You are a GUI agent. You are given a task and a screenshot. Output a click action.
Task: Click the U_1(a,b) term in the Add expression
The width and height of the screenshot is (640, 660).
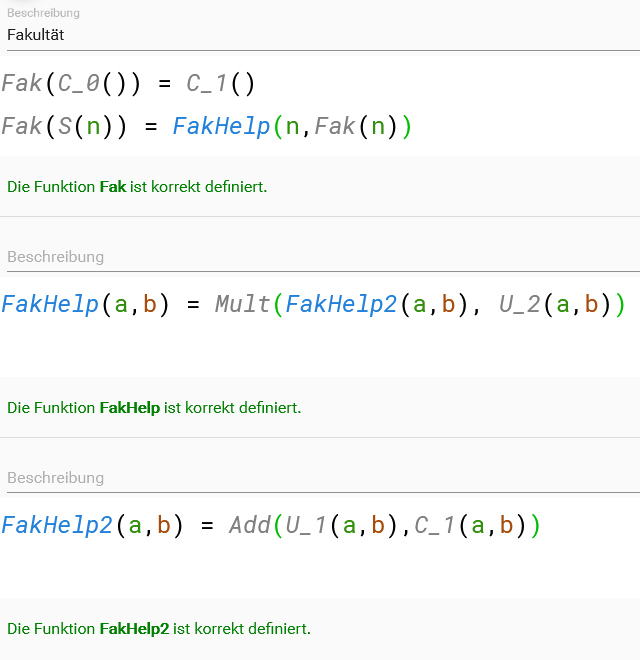[341, 525]
